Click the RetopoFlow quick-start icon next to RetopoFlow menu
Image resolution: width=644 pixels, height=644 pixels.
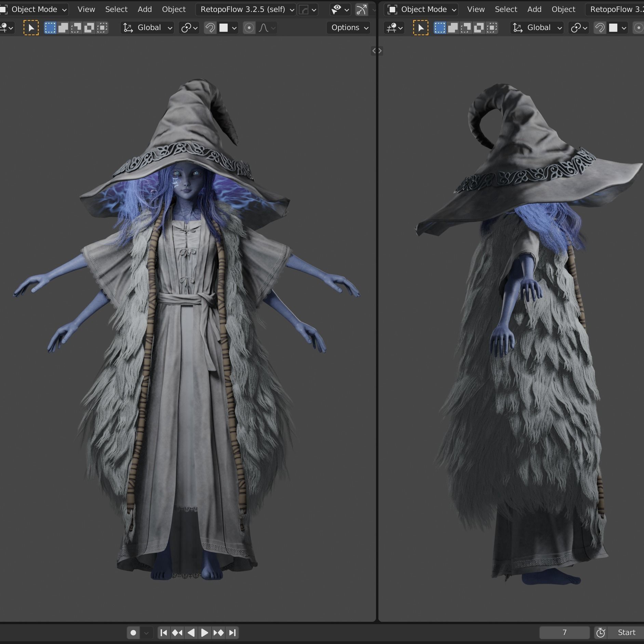(303, 10)
